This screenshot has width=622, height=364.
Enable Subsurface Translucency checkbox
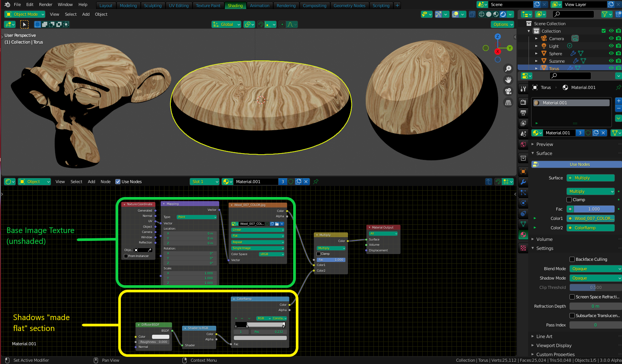pos(572,316)
